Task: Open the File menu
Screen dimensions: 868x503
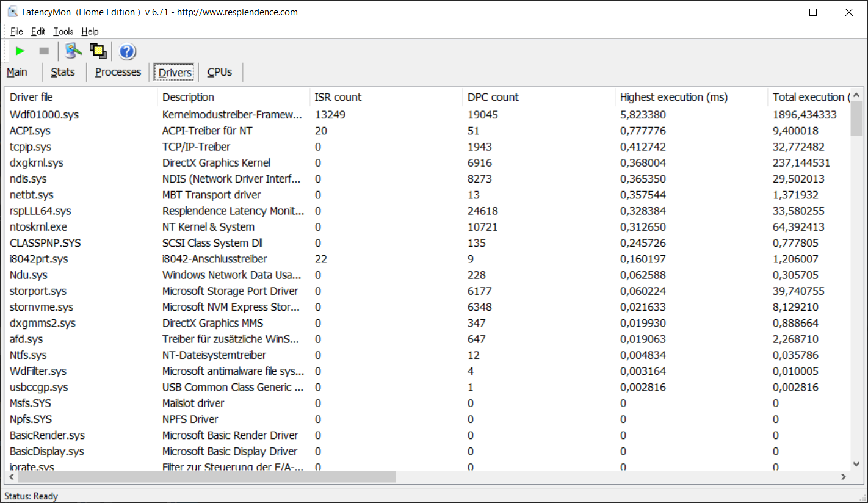Action: (16, 31)
